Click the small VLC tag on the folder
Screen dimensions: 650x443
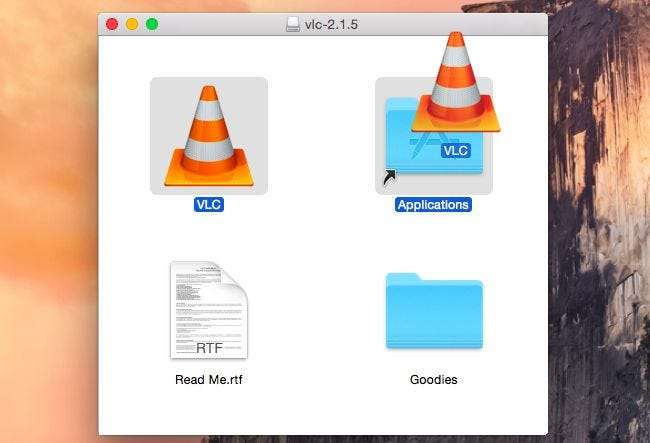coord(455,150)
